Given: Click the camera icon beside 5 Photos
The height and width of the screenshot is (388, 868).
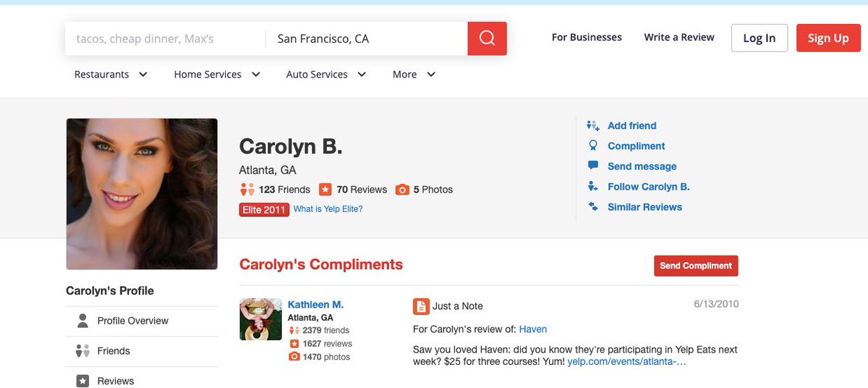Looking at the screenshot, I should click(x=402, y=190).
